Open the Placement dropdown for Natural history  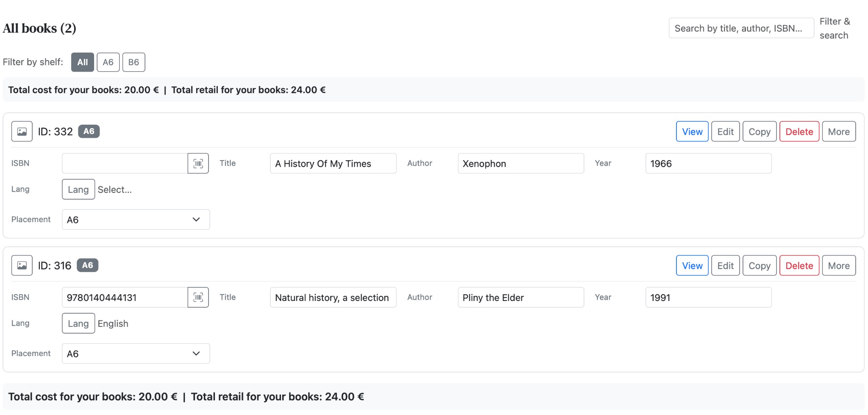point(135,353)
